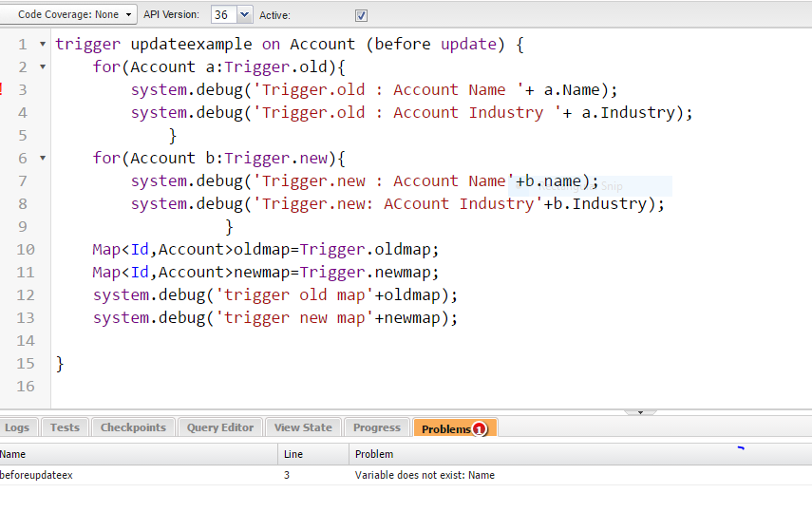812x531 pixels.
Task: Show the View State tab
Action: (303, 427)
